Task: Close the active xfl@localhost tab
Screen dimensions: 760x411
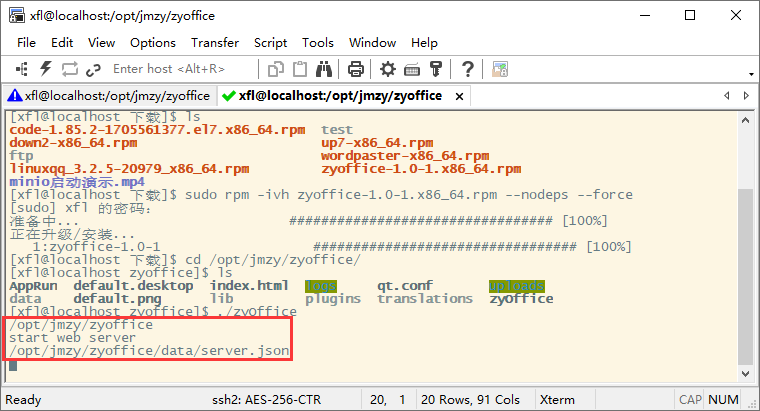Action: pyautogui.click(x=459, y=96)
